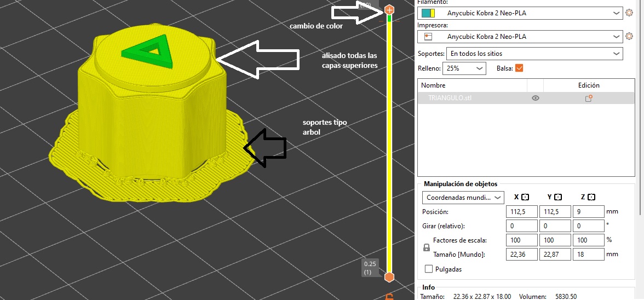Click the Z axis mirror icon

tap(591, 197)
